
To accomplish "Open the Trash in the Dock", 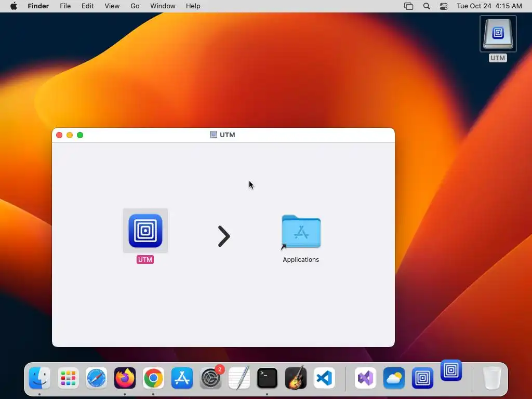I will [x=491, y=378].
